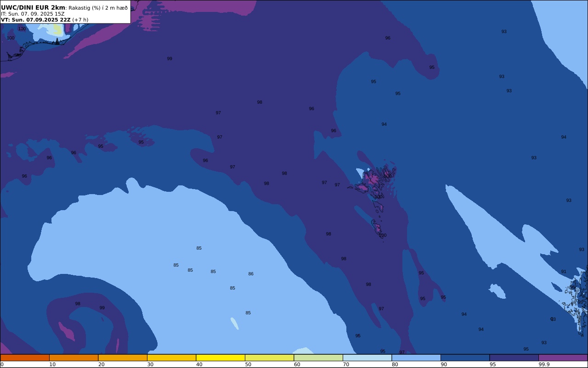Pick the light green 60–70 legend segment
Image resolution: width=588 pixels, height=368 pixels.
tap(318, 357)
